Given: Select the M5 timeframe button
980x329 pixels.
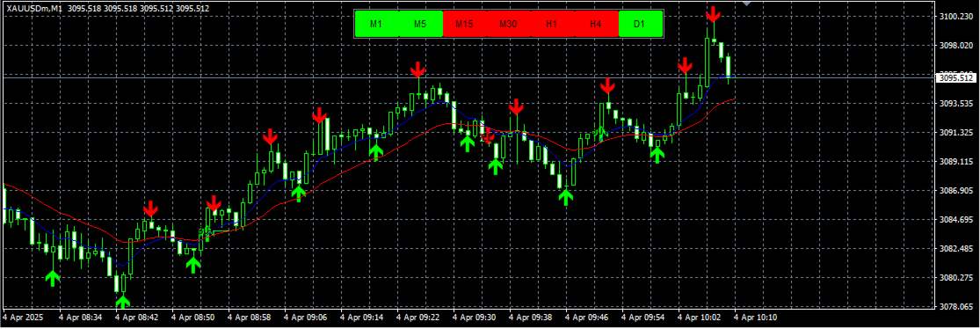Looking at the screenshot, I should [x=420, y=25].
